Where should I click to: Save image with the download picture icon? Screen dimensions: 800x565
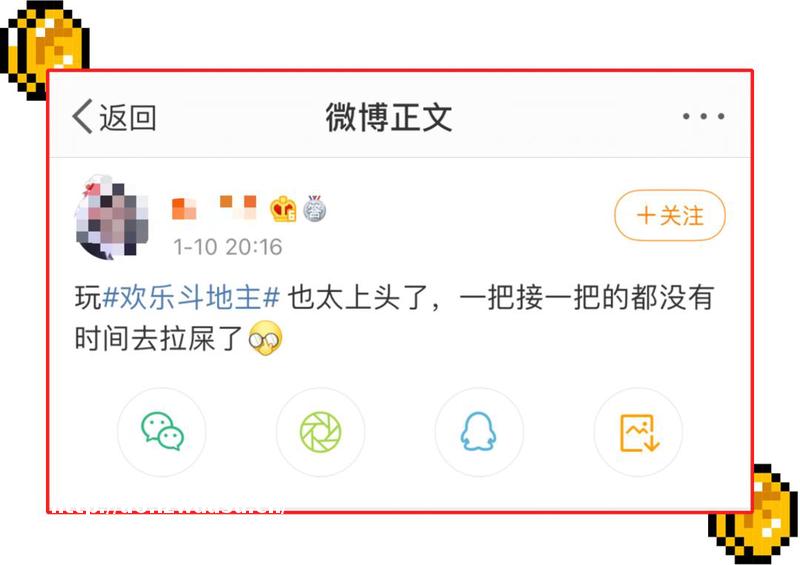(638, 432)
